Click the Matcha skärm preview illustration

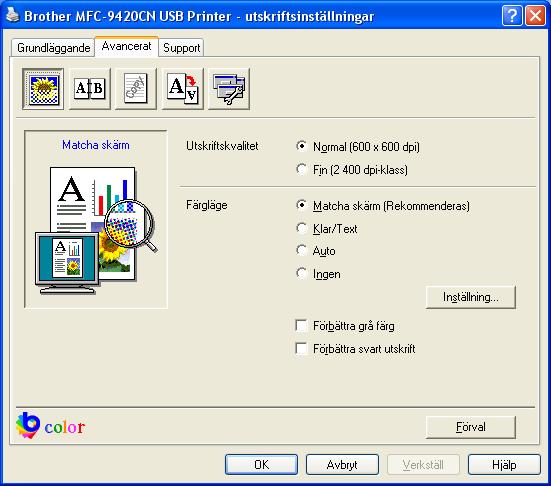coord(96,231)
